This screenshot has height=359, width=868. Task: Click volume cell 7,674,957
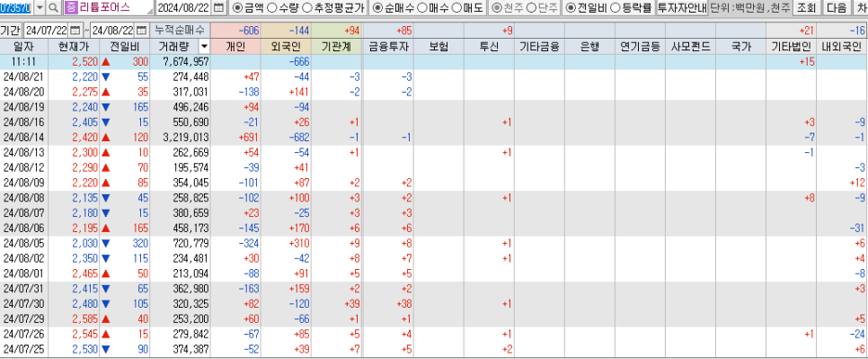180,62
